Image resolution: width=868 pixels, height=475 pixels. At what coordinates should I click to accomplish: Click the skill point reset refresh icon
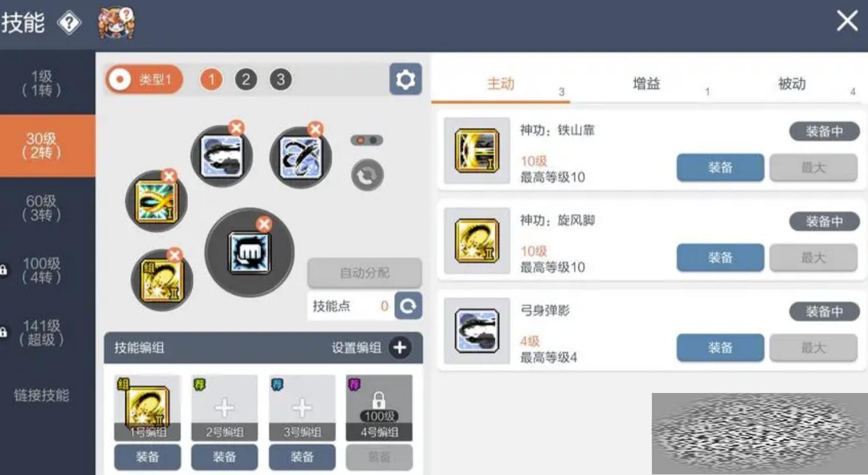(x=408, y=306)
